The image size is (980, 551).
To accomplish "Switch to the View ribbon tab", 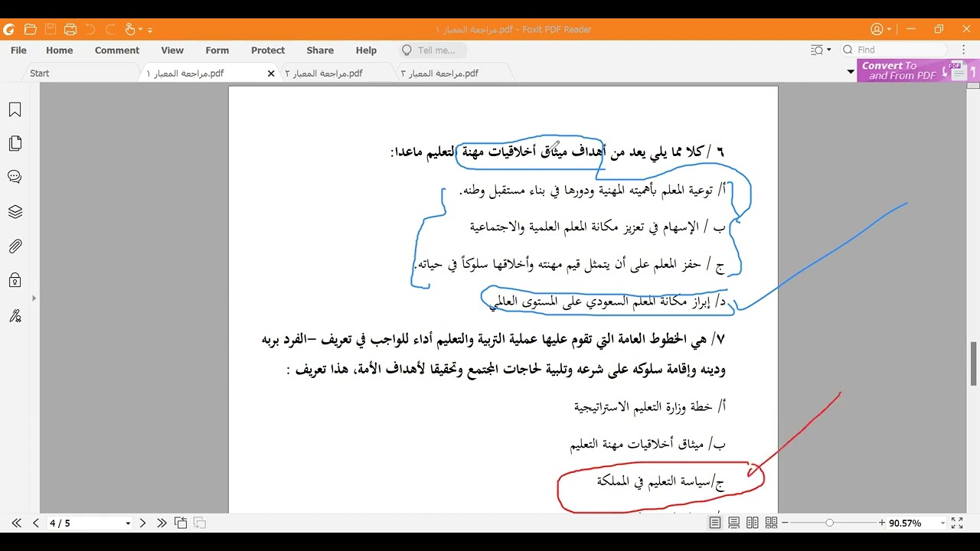I will 172,51.
